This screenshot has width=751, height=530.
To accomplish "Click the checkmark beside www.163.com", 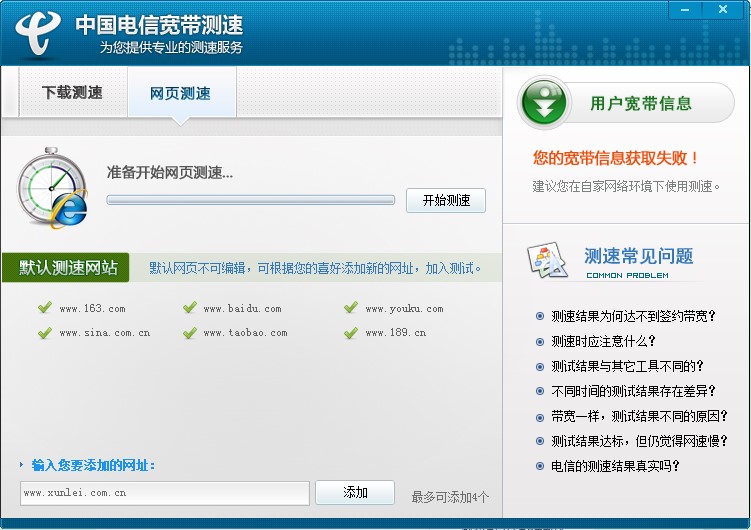I will pyautogui.click(x=45, y=307).
